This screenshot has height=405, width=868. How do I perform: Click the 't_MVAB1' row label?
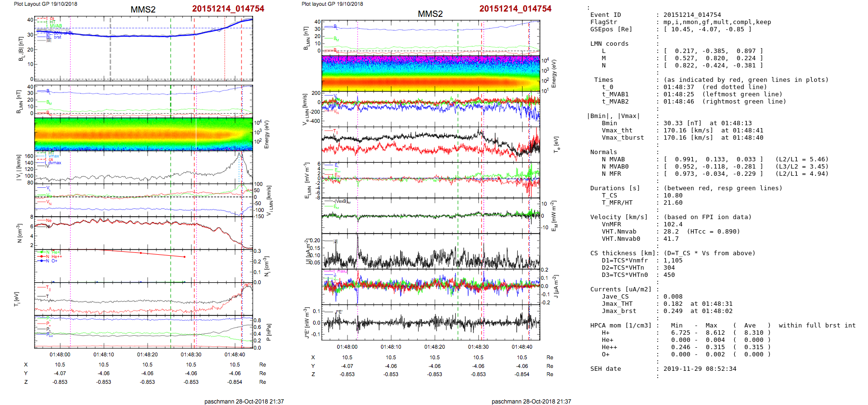(615, 94)
